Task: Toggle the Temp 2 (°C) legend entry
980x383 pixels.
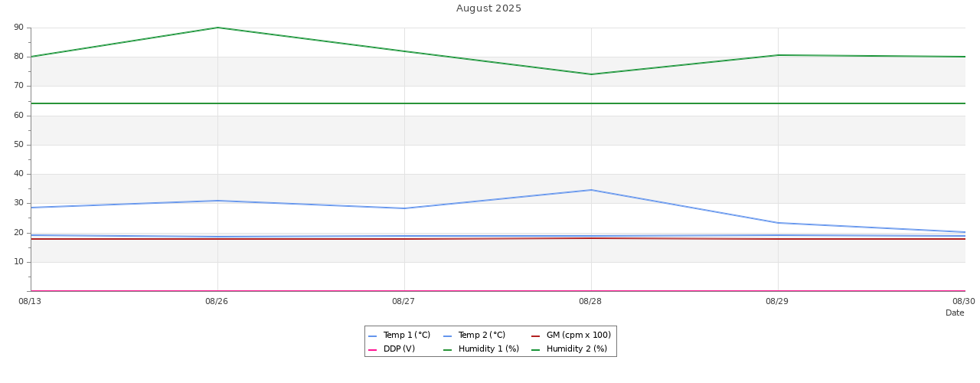Action: tap(482, 336)
